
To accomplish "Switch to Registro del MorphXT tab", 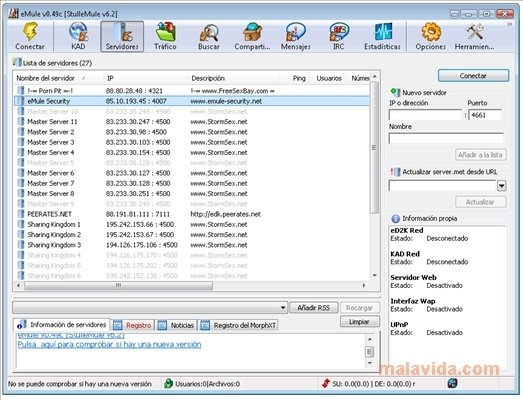I will (x=239, y=325).
